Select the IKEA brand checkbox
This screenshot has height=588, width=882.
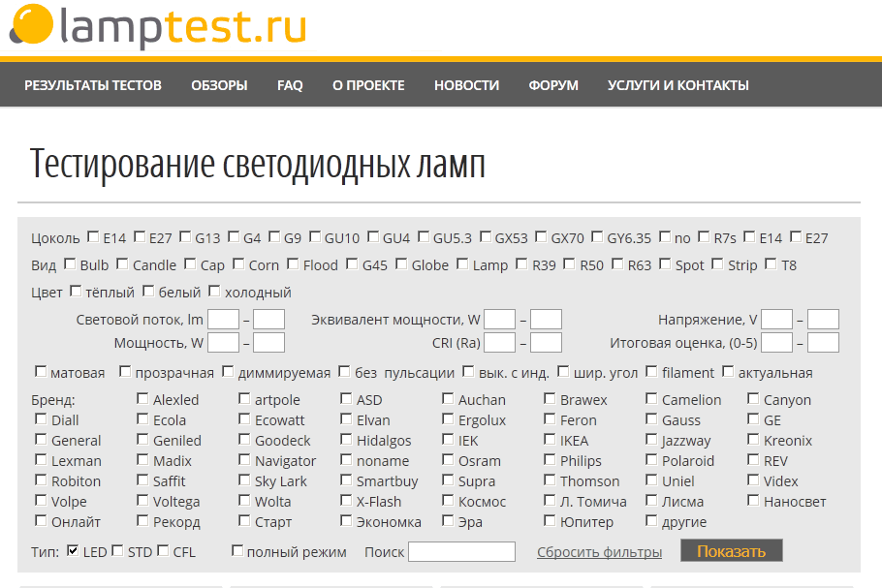[x=550, y=439]
